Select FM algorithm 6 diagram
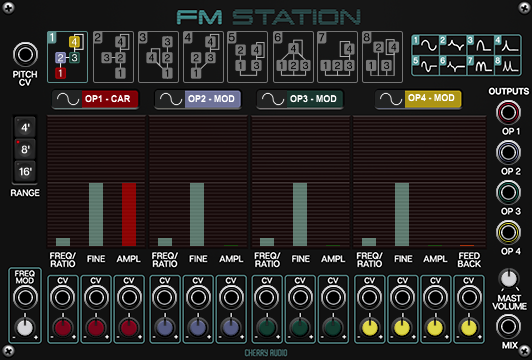This screenshot has width=532, height=360. 293,57
